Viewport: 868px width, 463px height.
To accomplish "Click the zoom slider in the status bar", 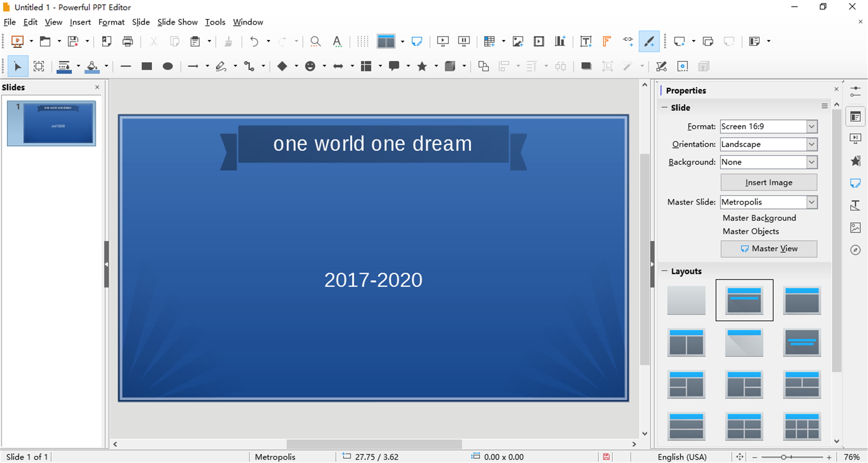I will [x=783, y=457].
